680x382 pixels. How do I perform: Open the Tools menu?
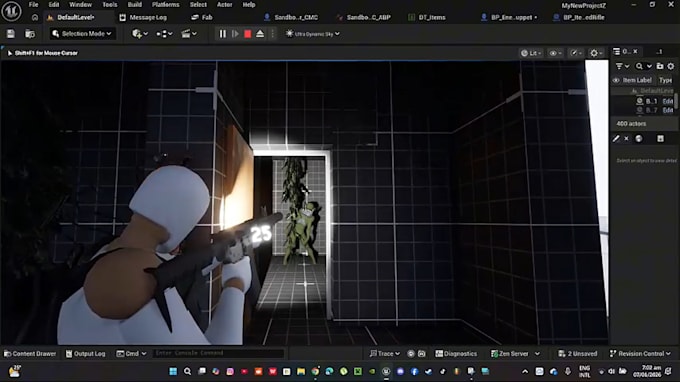pyautogui.click(x=110, y=5)
